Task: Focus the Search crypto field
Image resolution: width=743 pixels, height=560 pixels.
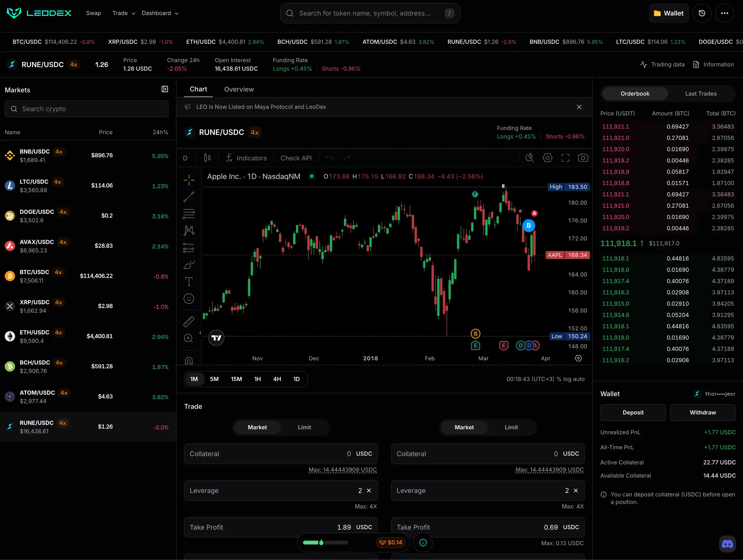Action: tap(86, 109)
